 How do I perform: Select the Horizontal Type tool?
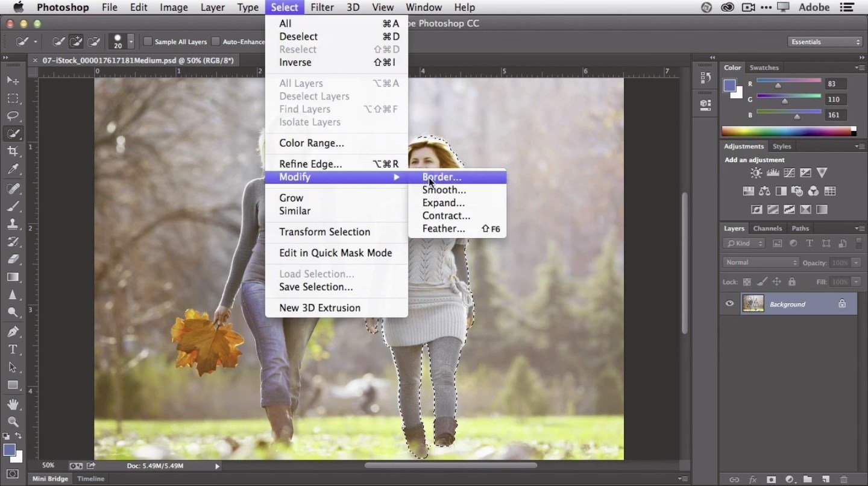coord(13,349)
